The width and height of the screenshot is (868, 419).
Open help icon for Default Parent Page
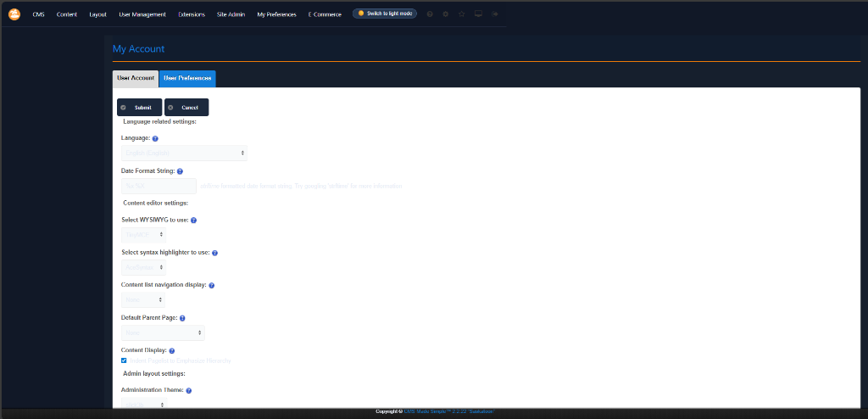coord(182,318)
